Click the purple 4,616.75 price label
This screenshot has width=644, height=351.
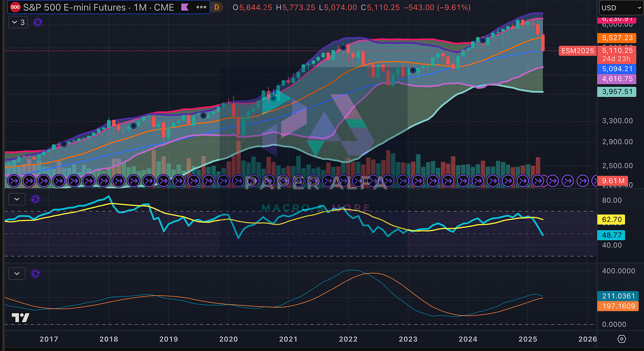point(616,79)
